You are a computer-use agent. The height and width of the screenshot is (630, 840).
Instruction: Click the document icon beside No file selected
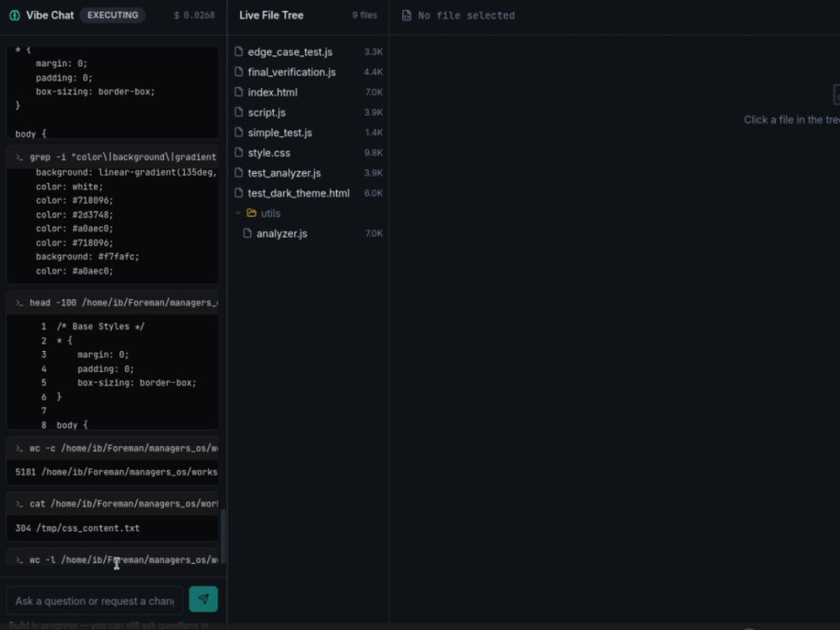(x=407, y=15)
